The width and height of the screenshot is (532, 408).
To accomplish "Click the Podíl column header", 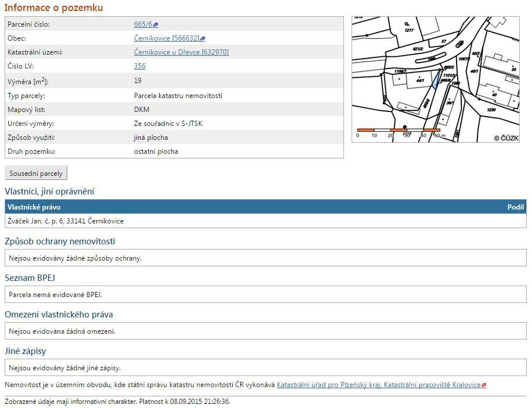I will (516, 207).
